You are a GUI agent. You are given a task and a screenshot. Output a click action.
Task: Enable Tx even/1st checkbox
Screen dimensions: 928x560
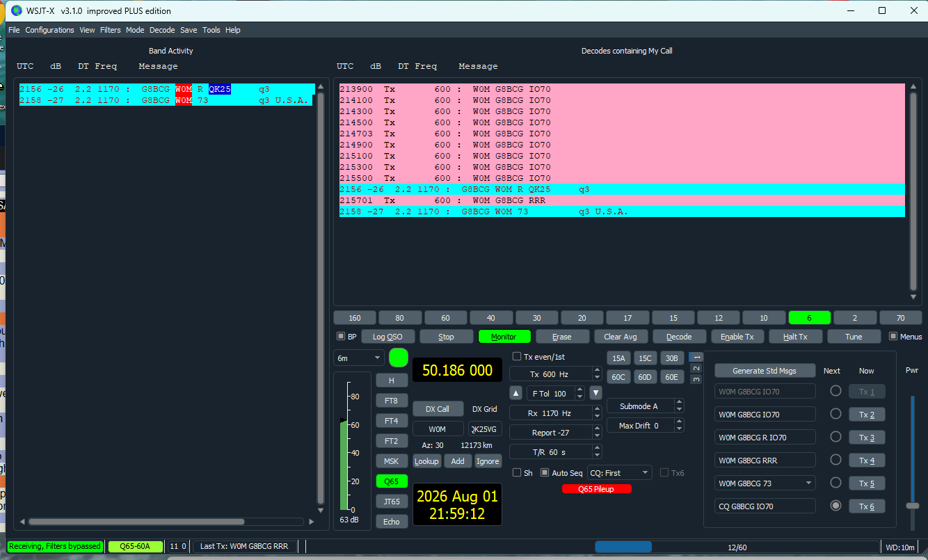(517, 356)
